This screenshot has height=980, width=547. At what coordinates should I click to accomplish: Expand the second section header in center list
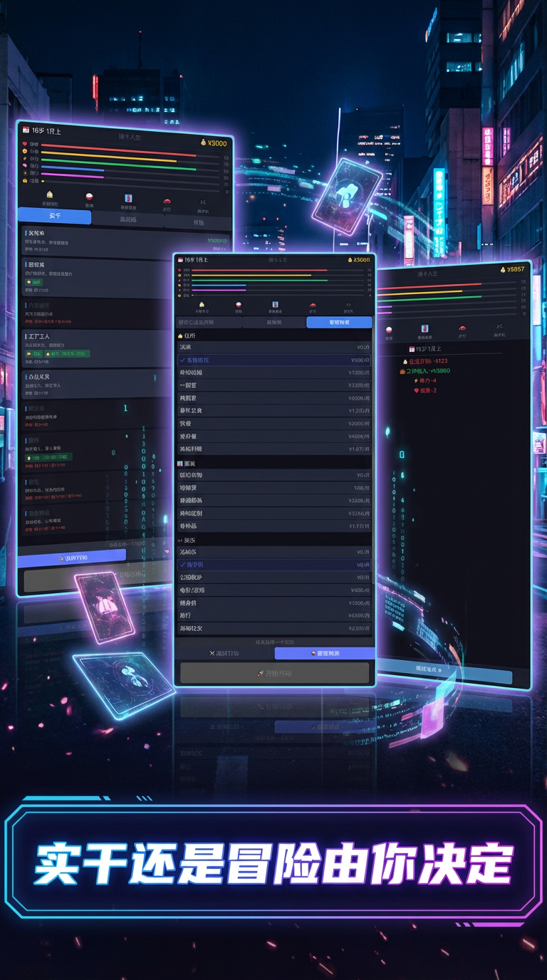(x=189, y=463)
